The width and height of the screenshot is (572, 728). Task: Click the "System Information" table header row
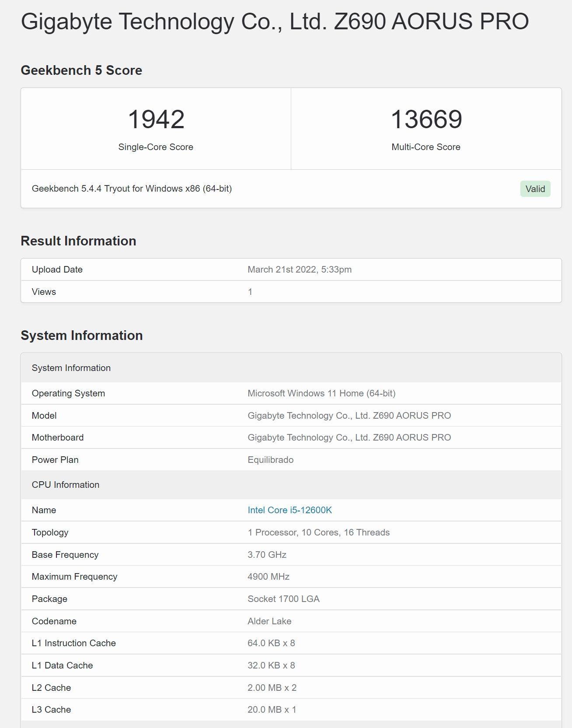[291, 368]
